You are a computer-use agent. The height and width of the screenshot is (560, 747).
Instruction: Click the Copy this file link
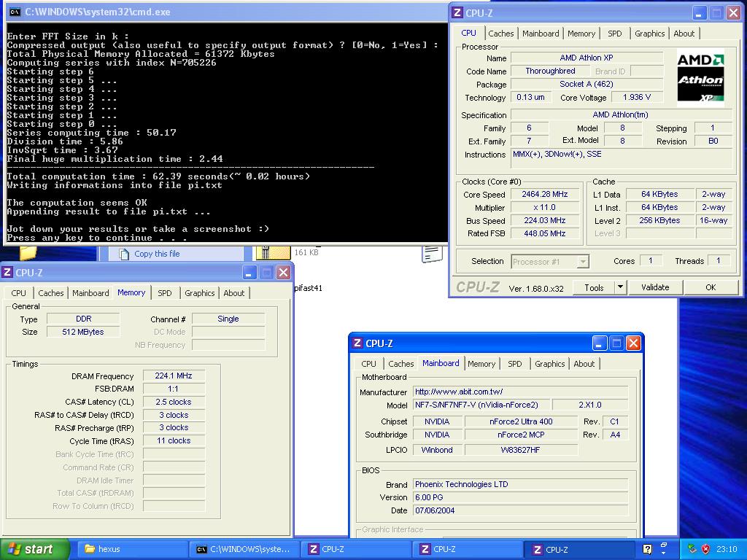[x=157, y=254]
